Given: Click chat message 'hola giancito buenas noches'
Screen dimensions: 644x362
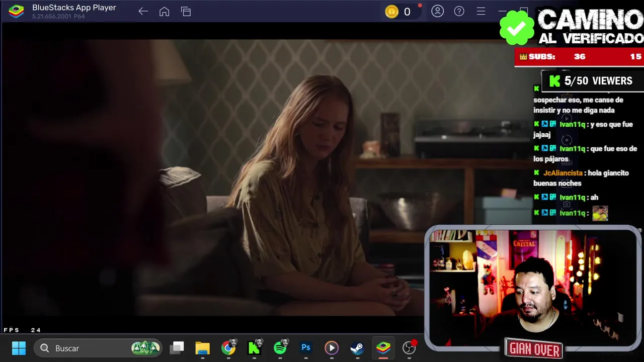Looking at the screenshot, I should coord(581,178).
